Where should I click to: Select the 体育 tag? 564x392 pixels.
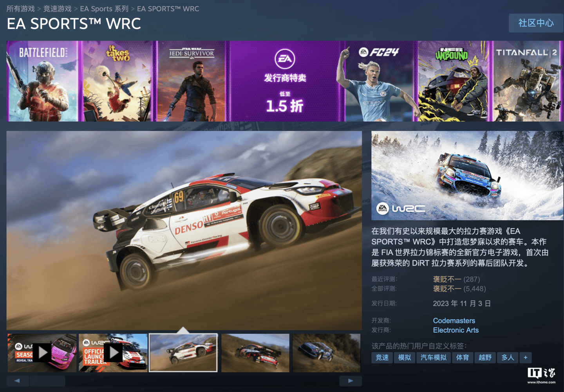pos(463,358)
